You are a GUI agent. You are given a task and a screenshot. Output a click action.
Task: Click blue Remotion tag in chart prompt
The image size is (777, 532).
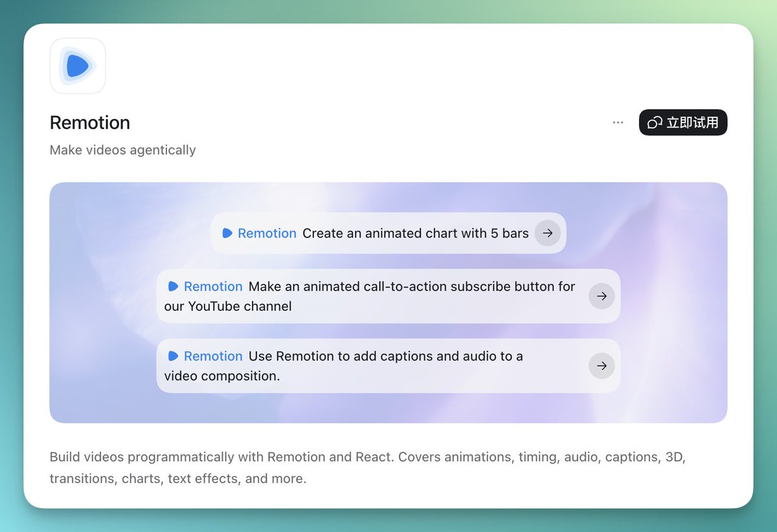(x=260, y=233)
